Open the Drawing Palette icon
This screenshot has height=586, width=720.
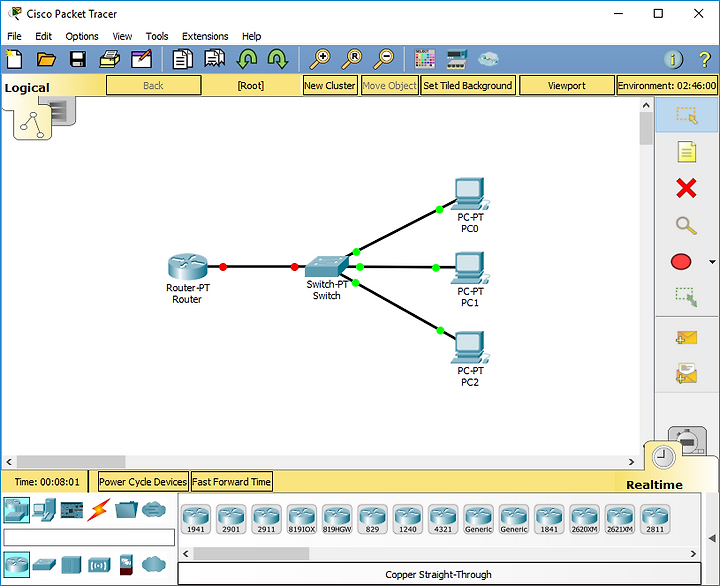(x=424, y=59)
